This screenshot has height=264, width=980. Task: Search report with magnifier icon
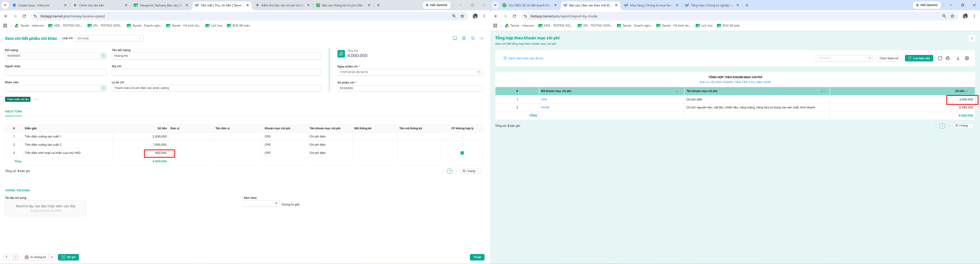(870, 58)
